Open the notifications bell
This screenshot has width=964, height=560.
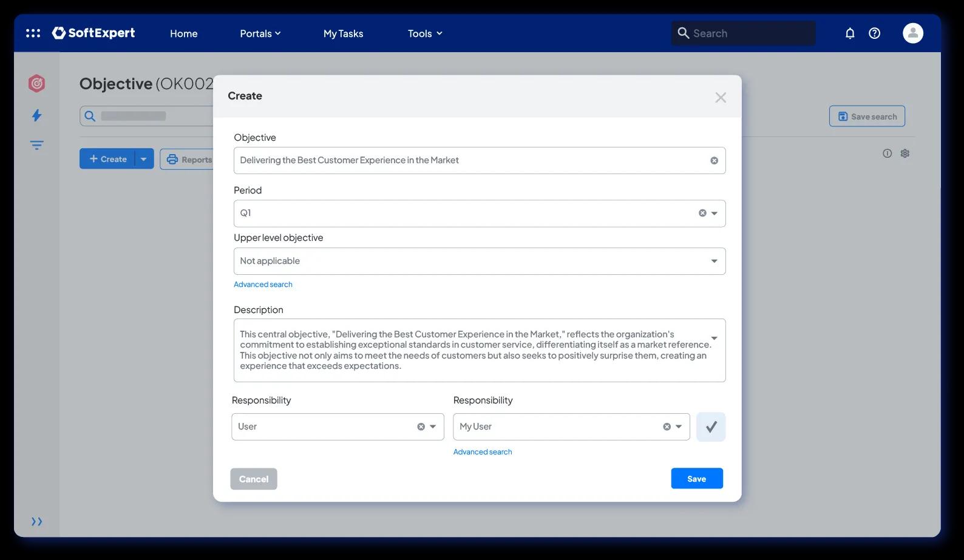[850, 33]
